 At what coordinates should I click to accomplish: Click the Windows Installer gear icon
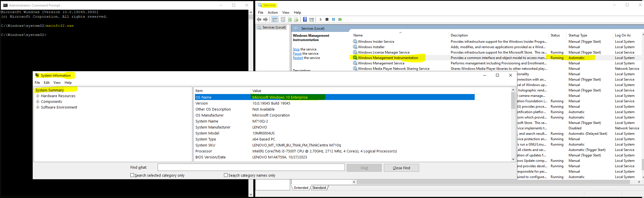(355, 47)
